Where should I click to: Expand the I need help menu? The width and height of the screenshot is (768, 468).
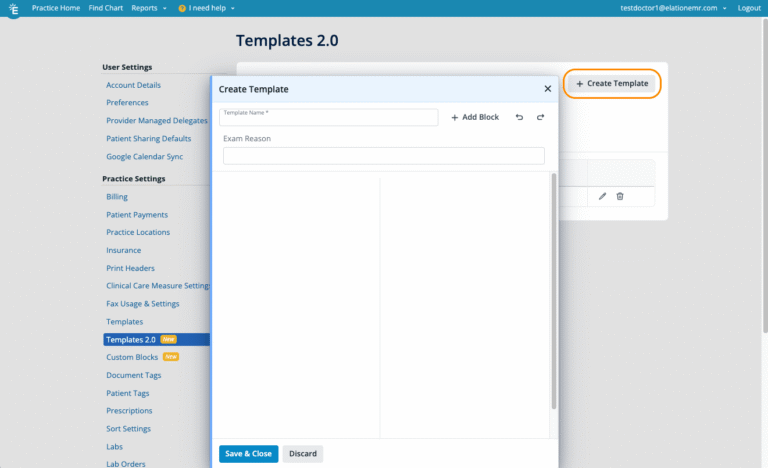point(207,8)
